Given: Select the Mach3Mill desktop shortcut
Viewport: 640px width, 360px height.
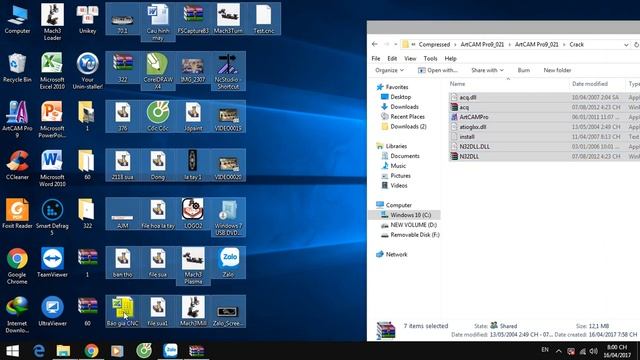Looking at the screenshot, I should (x=193, y=311).
